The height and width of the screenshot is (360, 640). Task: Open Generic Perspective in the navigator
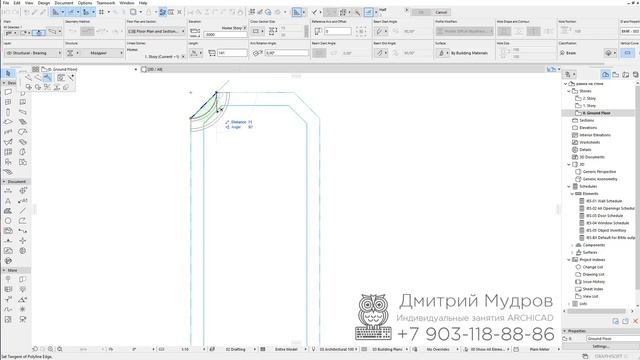pyautogui.click(x=599, y=172)
